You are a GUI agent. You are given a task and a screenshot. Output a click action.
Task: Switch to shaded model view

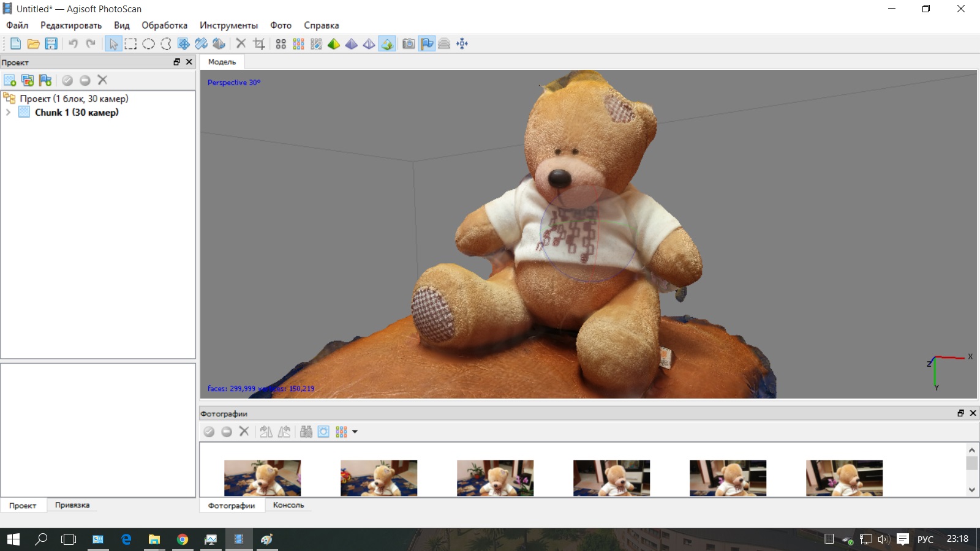[334, 43]
